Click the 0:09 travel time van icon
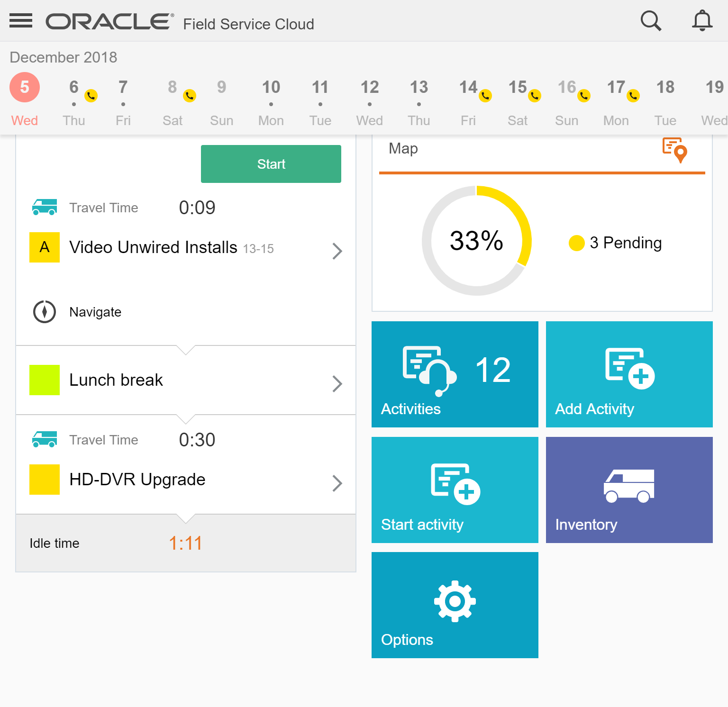The width and height of the screenshot is (728, 707). click(x=45, y=207)
